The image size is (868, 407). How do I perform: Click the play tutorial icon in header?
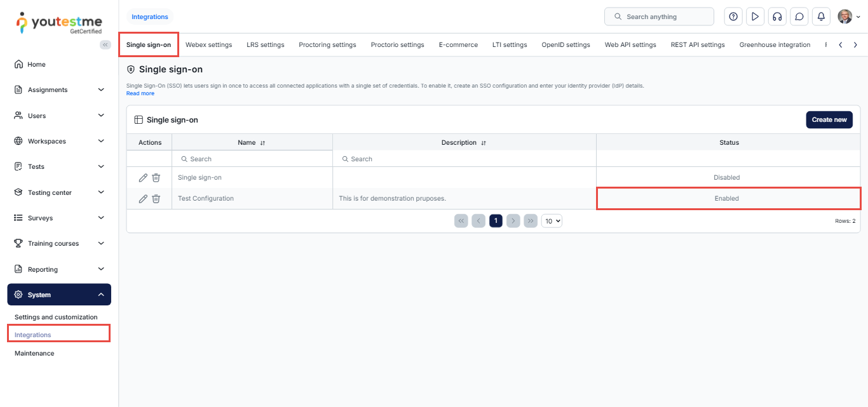coord(755,17)
